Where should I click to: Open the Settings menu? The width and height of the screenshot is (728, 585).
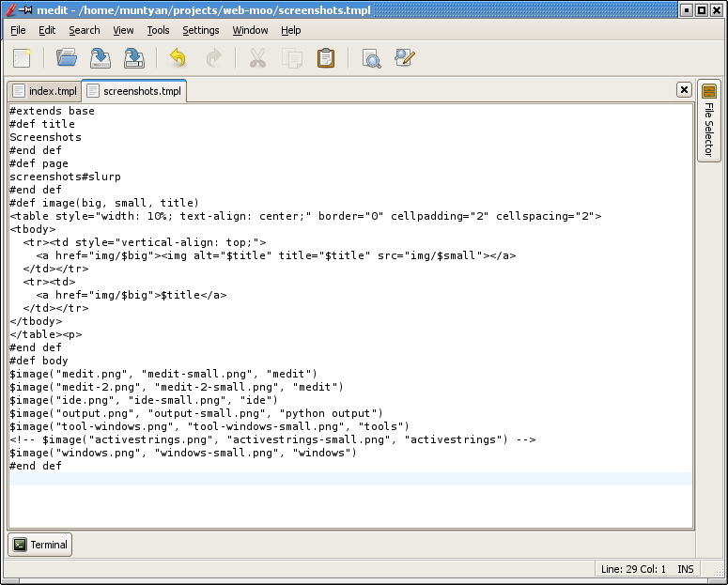click(x=200, y=30)
